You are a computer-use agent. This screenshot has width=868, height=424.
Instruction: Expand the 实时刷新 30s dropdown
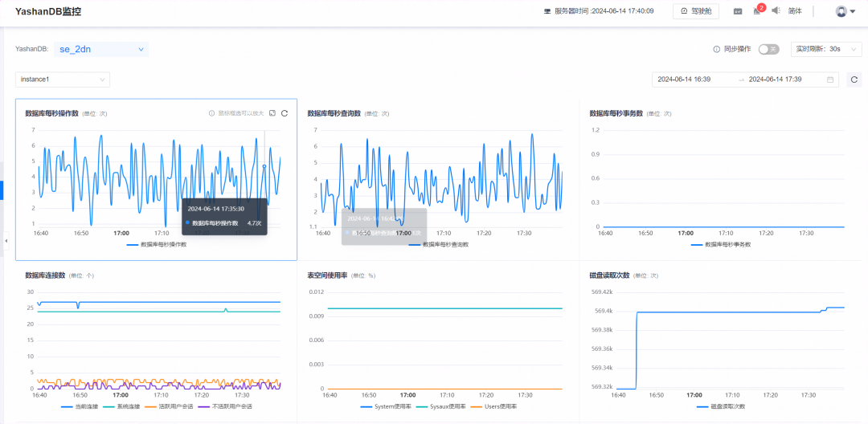click(826, 49)
